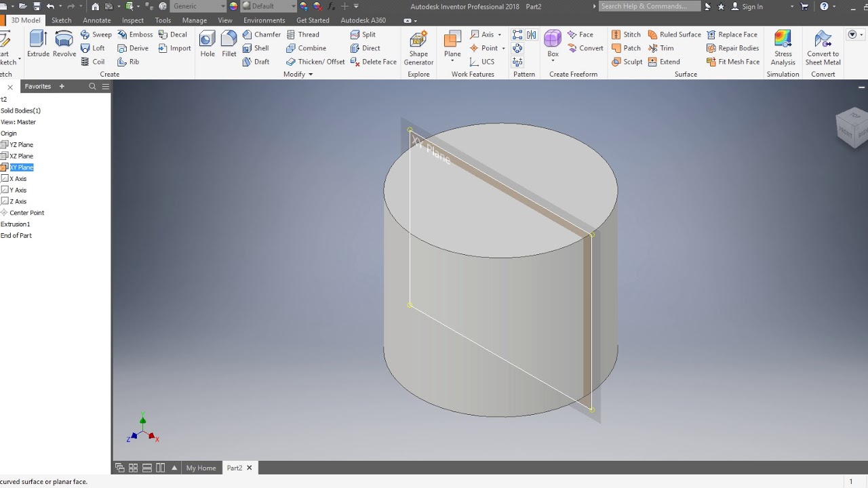Click the Combine command
The image size is (868, 488).
pos(306,48)
